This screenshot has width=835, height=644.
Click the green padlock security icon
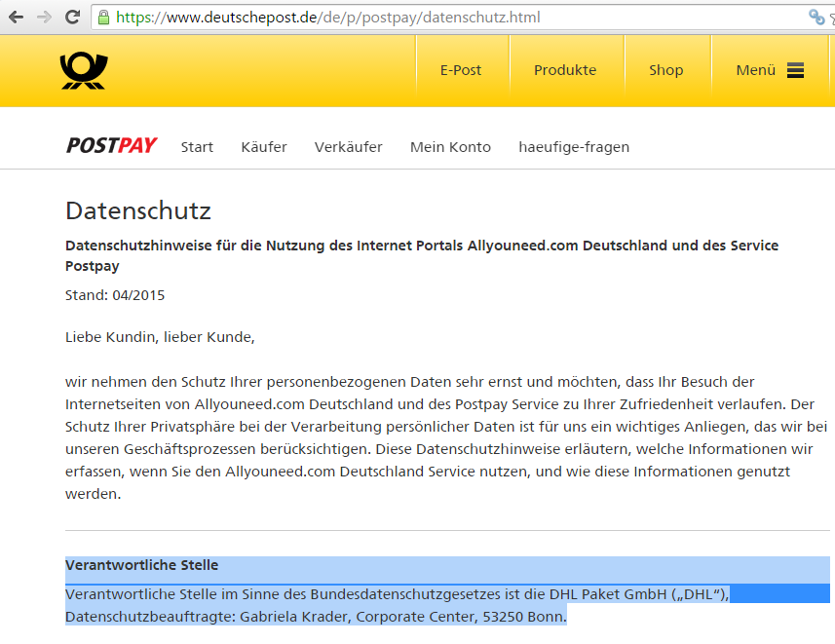click(104, 17)
